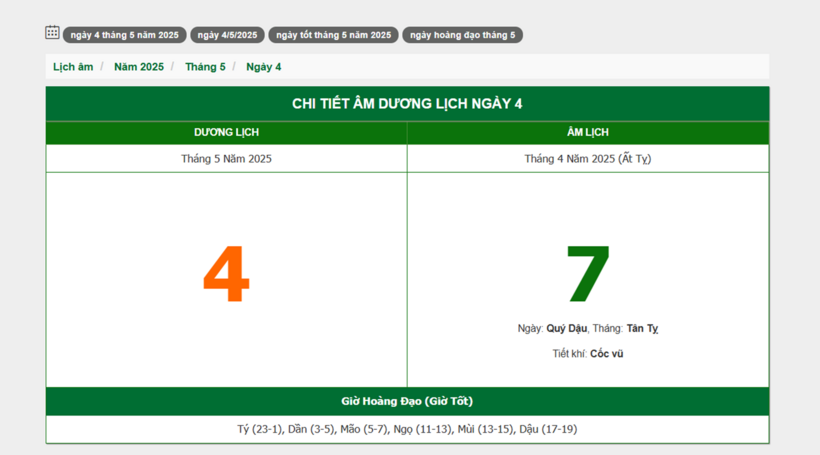Select the 'ngày 4/5/2025' tag

click(227, 35)
